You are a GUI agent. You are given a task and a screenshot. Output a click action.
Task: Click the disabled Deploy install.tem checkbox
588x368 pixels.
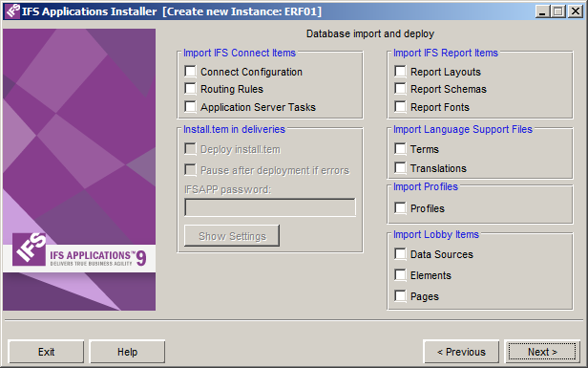(x=191, y=149)
